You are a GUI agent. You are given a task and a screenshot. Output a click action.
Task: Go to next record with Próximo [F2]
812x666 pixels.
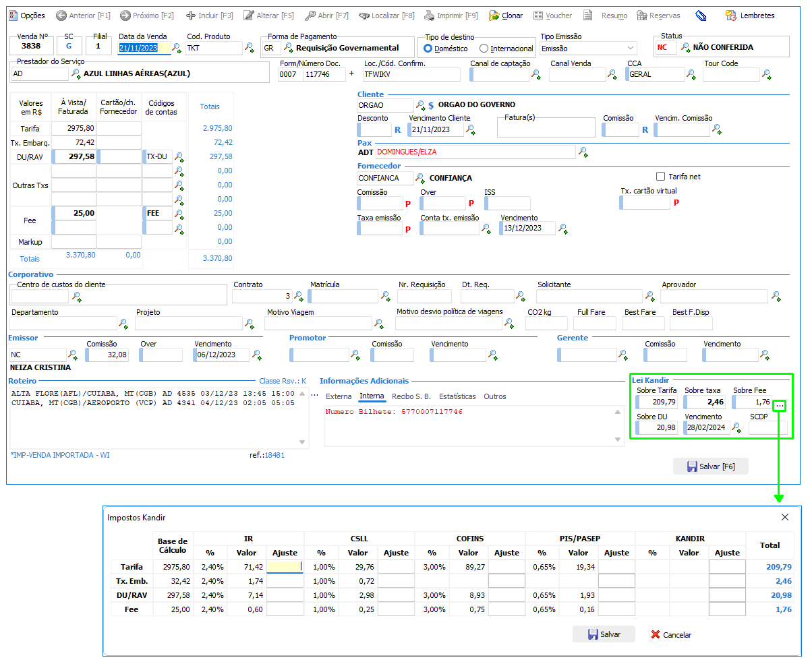(146, 16)
